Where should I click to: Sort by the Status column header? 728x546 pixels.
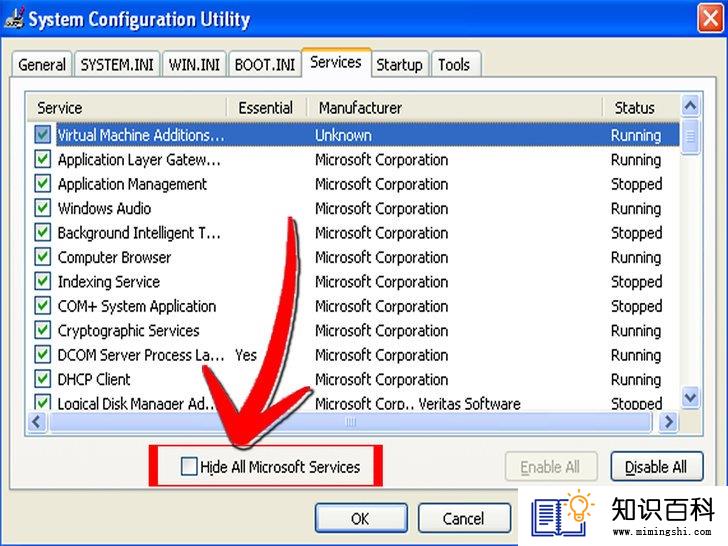click(x=641, y=108)
